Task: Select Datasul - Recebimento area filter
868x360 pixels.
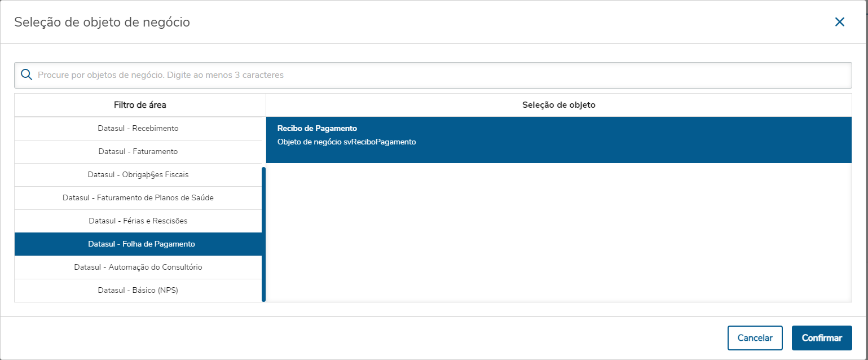Action: [x=138, y=129]
